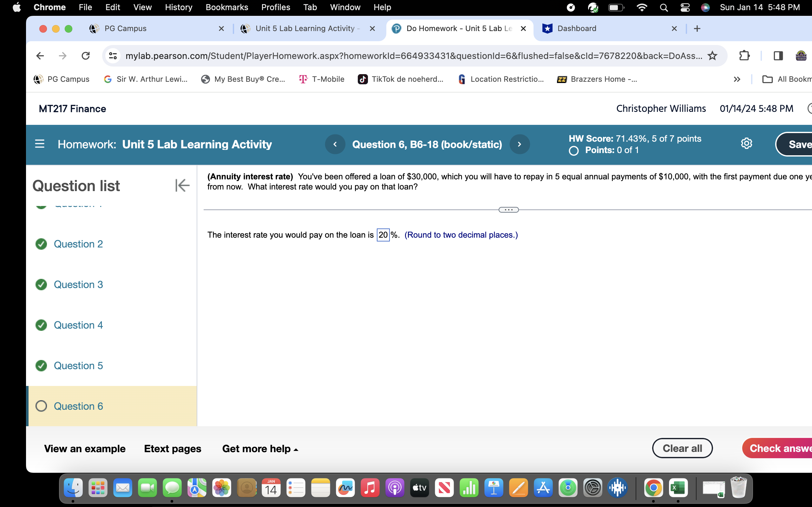812x507 pixels.
Task: Expand the hidden bookmarks chevron
Action: tap(737, 79)
